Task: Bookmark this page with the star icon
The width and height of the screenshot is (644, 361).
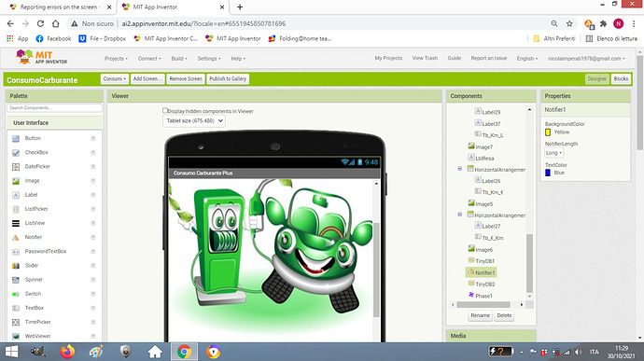Action: tap(569, 24)
